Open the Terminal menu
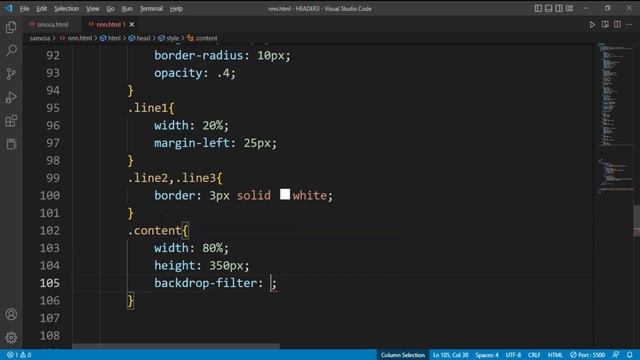The height and width of the screenshot is (360, 640). (x=151, y=9)
